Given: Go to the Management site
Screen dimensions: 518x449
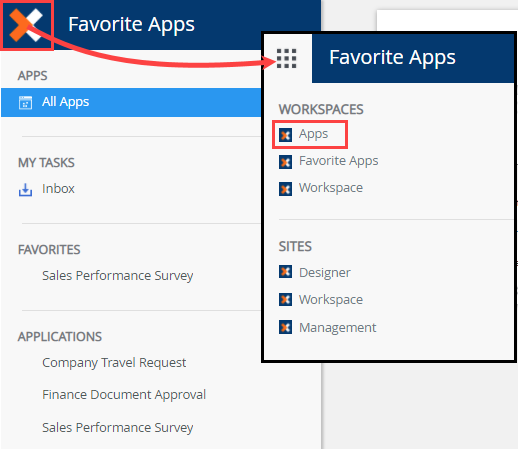Looking at the screenshot, I should 337,328.
